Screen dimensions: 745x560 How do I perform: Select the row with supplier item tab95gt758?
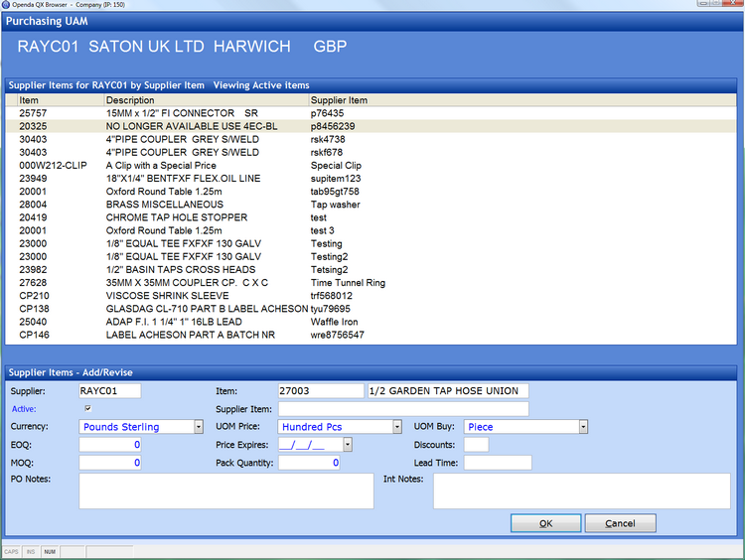(371, 192)
